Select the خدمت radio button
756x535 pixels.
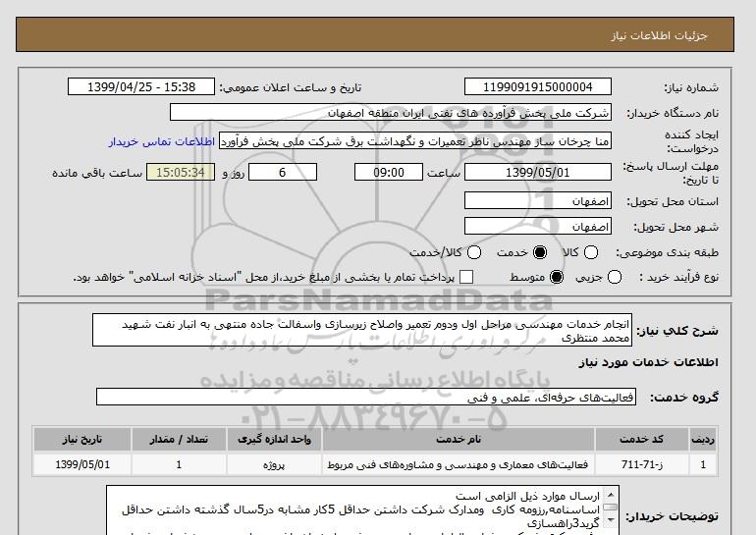pyautogui.click(x=540, y=252)
